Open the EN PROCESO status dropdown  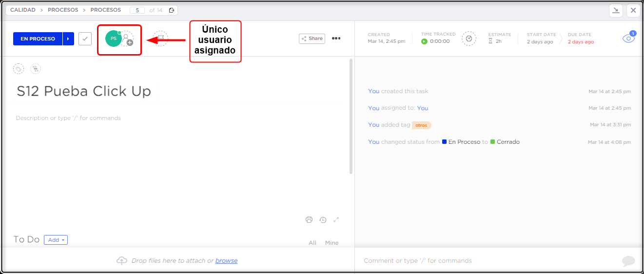tap(38, 39)
